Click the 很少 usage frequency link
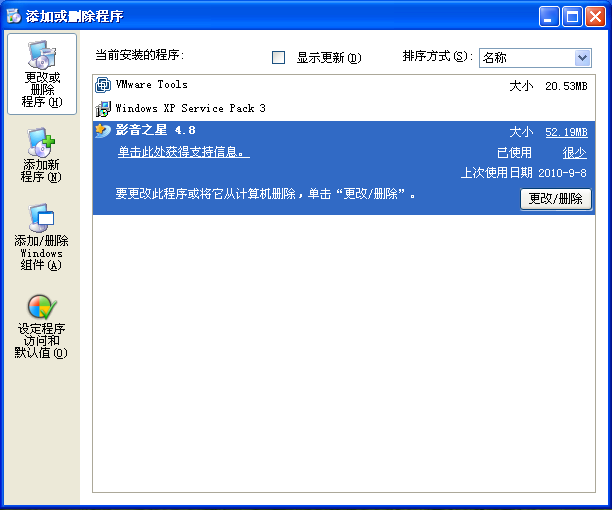The width and height of the screenshot is (612, 510). [575, 153]
